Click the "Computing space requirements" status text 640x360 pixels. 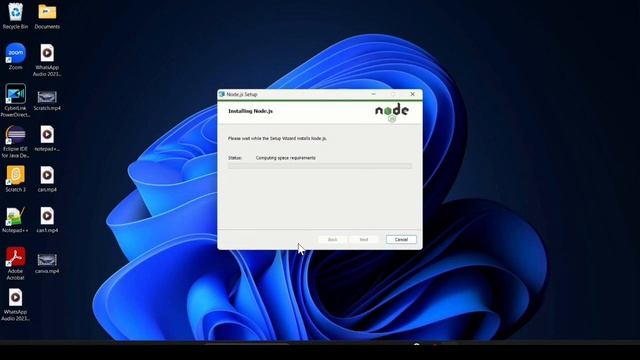tap(286, 158)
